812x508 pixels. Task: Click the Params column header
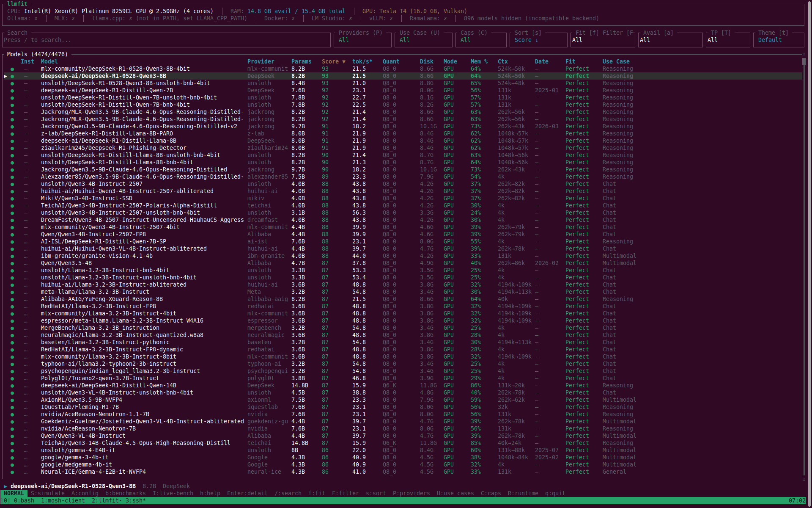[301, 61]
